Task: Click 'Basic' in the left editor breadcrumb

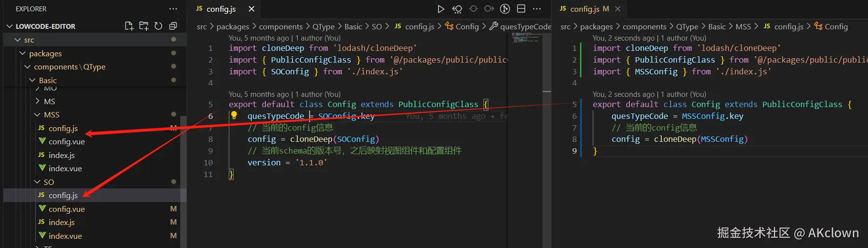Action: click(x=353, y=26)
